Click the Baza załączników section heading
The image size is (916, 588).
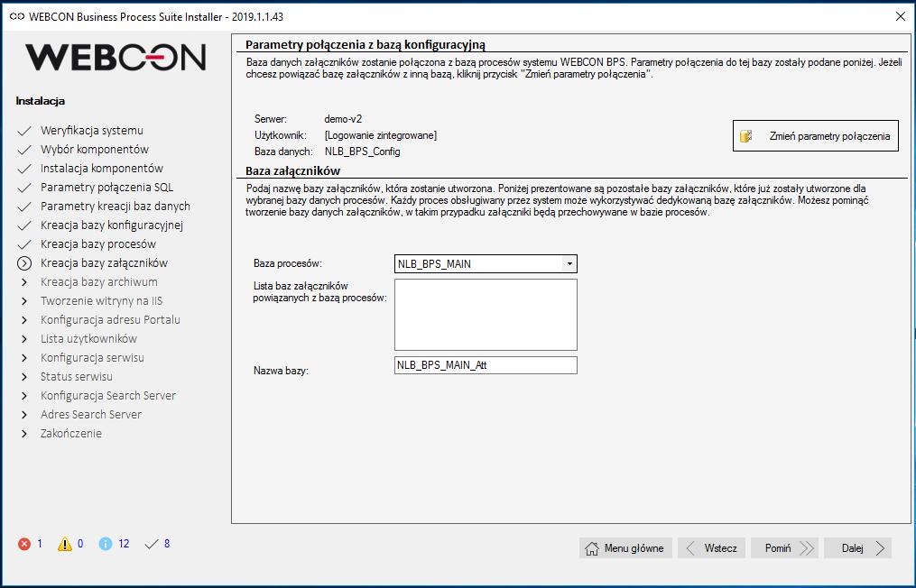point(292,171)
